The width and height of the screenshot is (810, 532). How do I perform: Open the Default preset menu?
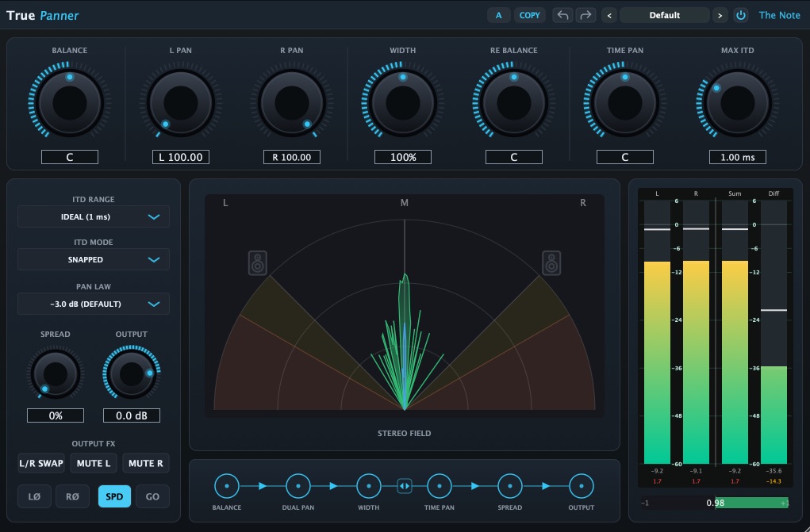pos(664,16)
